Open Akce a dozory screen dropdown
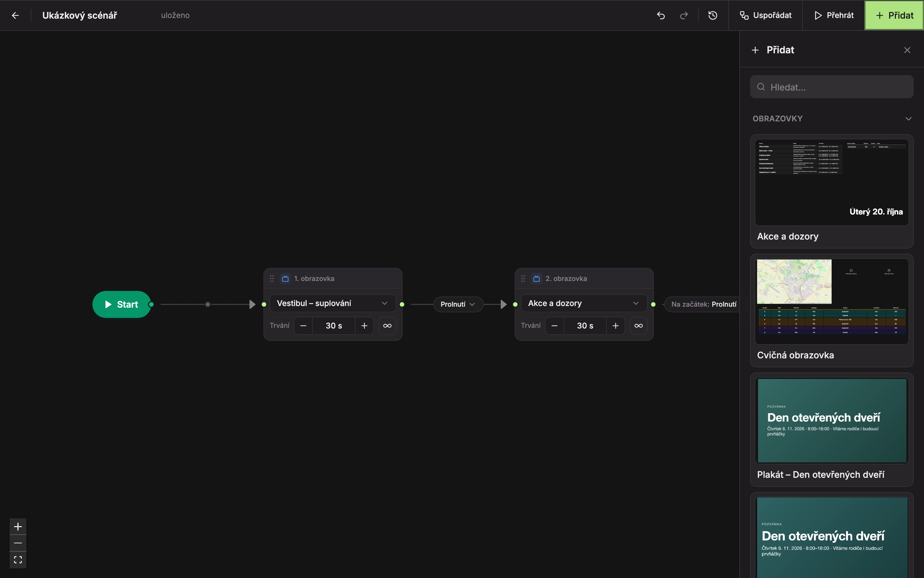The width and height of the screenshot is (924, 578). (584, 303)
